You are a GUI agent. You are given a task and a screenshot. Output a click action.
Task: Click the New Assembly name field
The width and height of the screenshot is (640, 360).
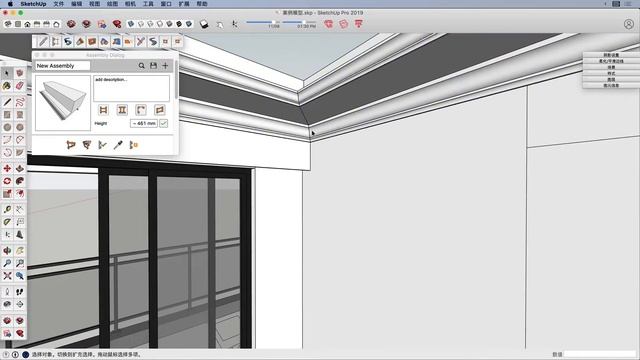tap(62, 65)
